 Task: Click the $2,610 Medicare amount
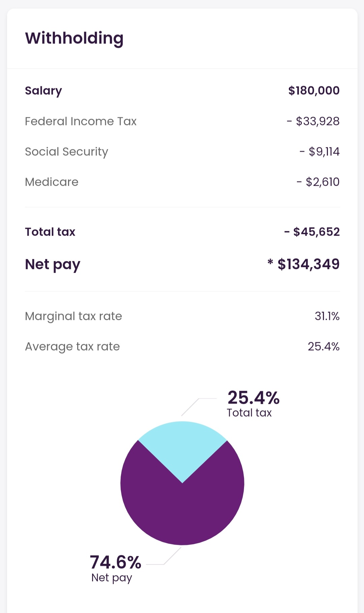(x=322, y=182)
